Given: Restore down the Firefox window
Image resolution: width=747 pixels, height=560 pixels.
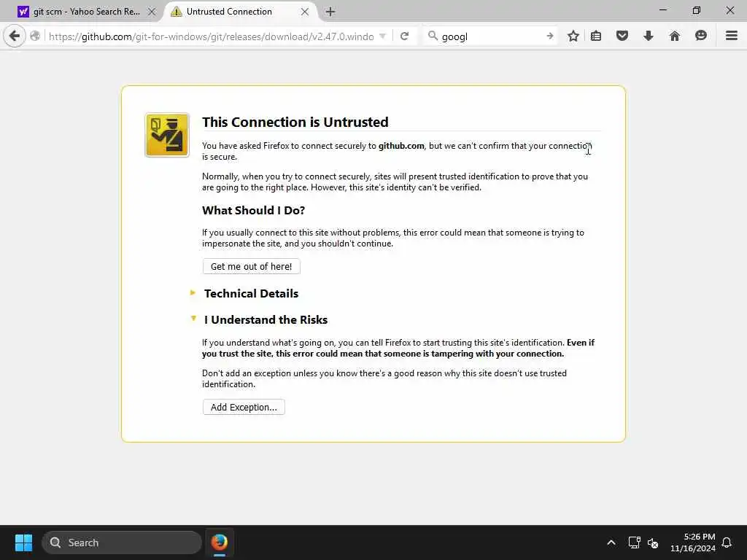Looking at the screenshot, I should 697,10.
